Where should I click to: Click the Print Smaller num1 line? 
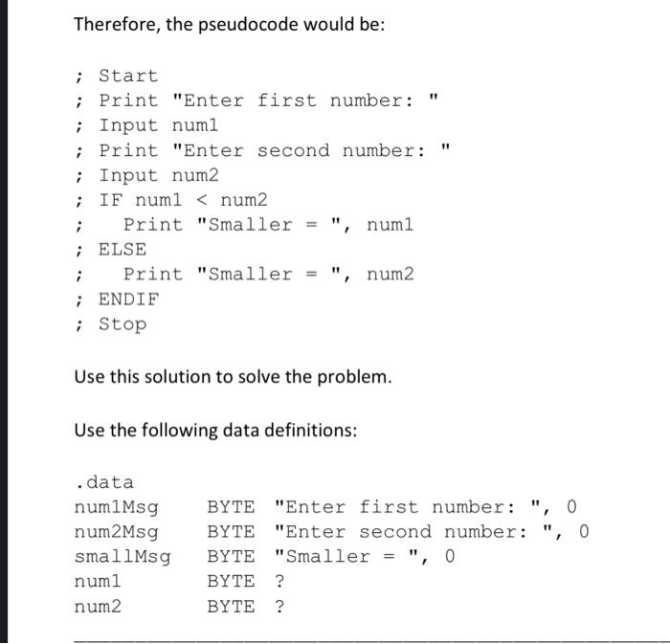coord(244,225)
